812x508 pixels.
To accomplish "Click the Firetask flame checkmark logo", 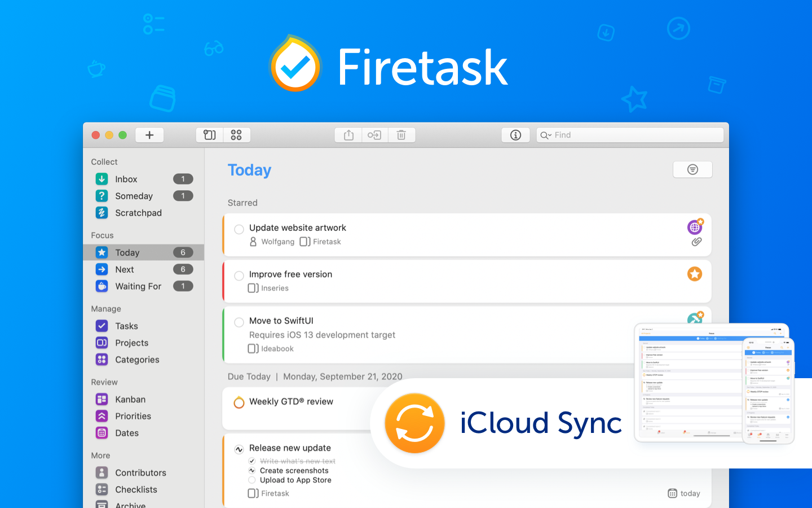I will coord(295,64).
